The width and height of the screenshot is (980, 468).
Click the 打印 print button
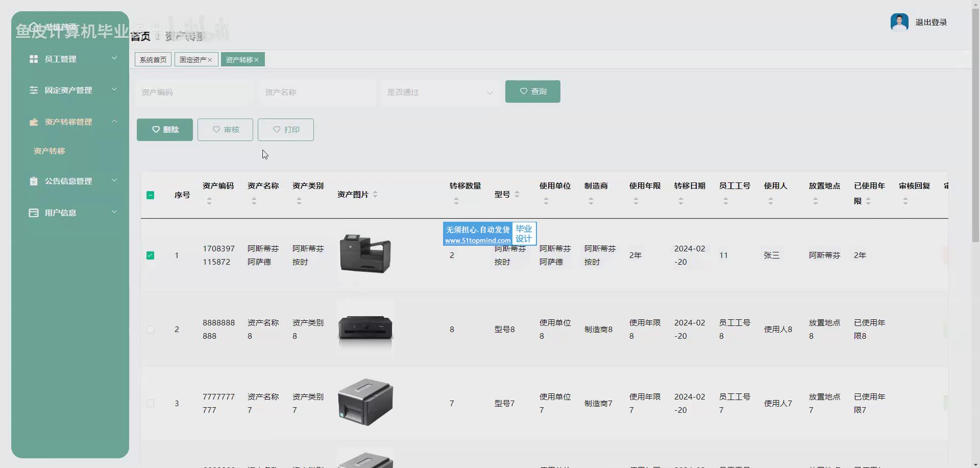[286, 130]
